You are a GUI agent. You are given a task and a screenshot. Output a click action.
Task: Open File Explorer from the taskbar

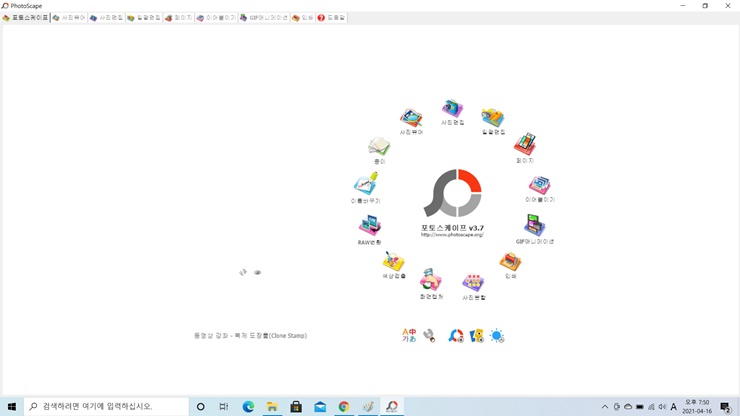[x=272, y=406]
